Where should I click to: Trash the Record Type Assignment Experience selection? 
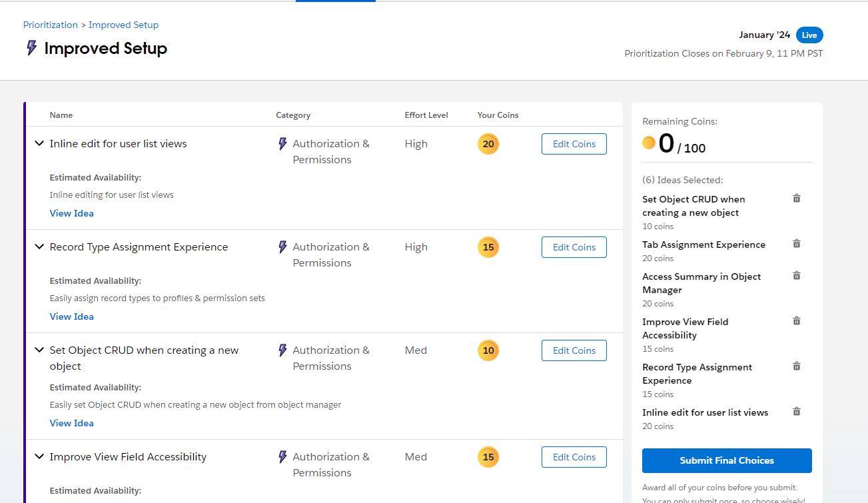tap(796, 366)
